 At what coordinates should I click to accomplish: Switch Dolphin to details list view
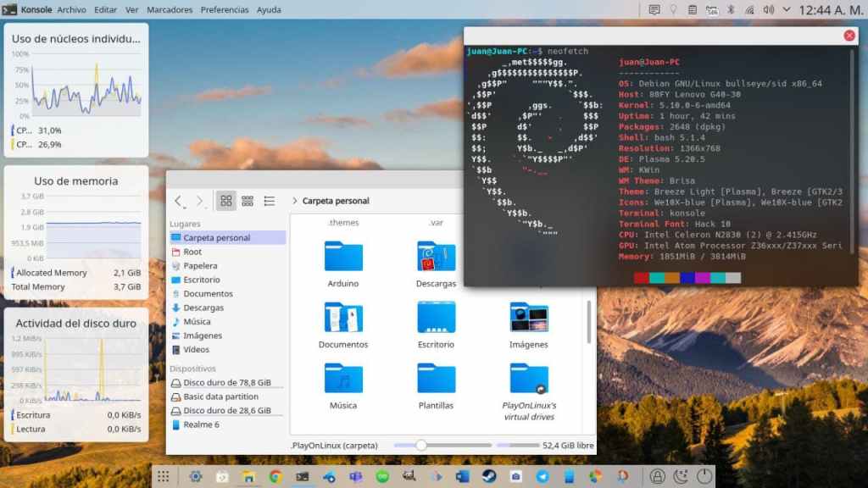click(x=270, y=201)
